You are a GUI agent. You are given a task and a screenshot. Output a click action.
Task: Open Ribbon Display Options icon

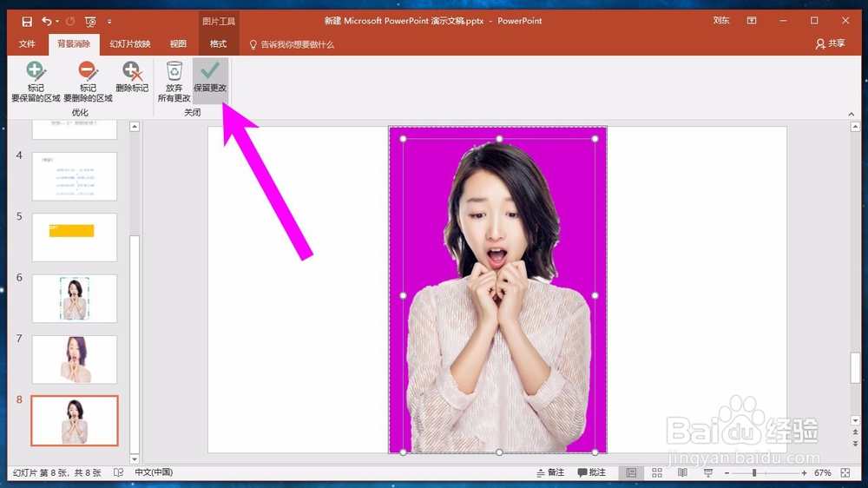coord(751,21)
